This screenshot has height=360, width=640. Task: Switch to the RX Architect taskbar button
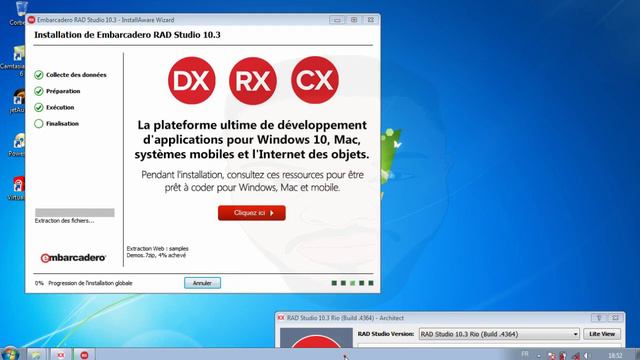click(x=60, y=354)
